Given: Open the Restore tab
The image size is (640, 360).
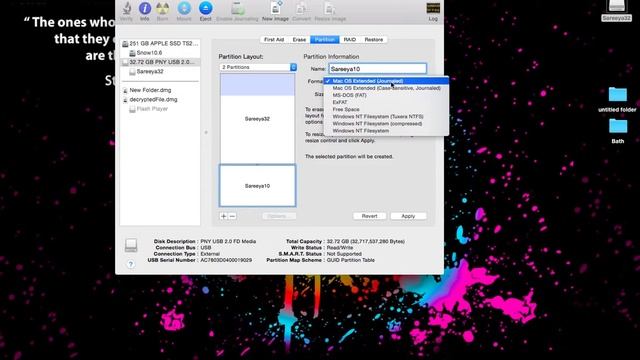Looking at the screenshot, I should 374,40.
